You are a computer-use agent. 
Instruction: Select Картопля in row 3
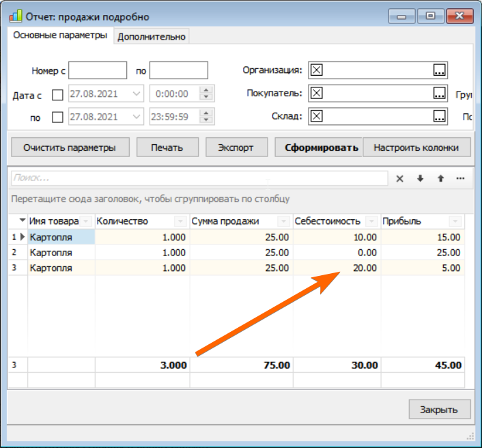coord(61,268)
